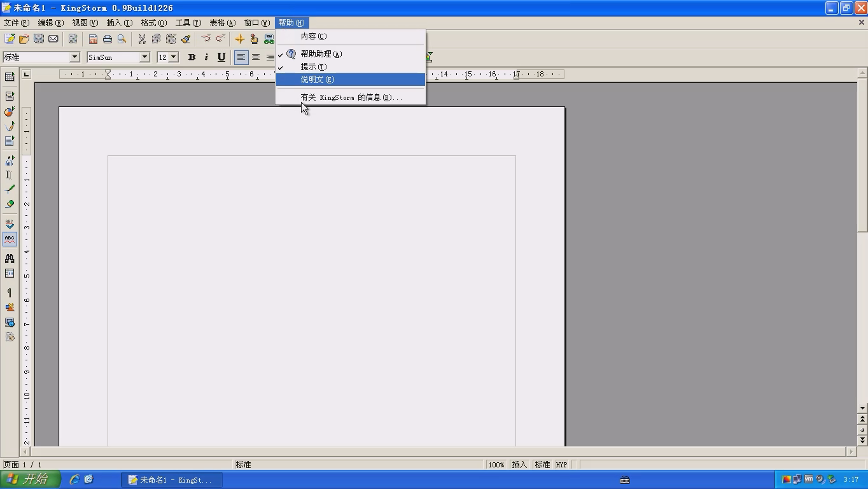Click the Format paintbrush icon
The width and height of the screenshot is (868, 489).
point(186,39)
